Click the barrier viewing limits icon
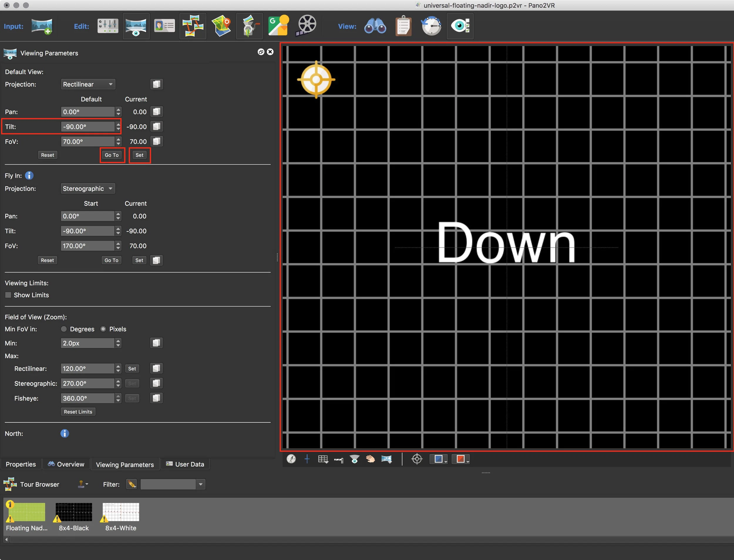734x560 pixels. coord(339,460)
